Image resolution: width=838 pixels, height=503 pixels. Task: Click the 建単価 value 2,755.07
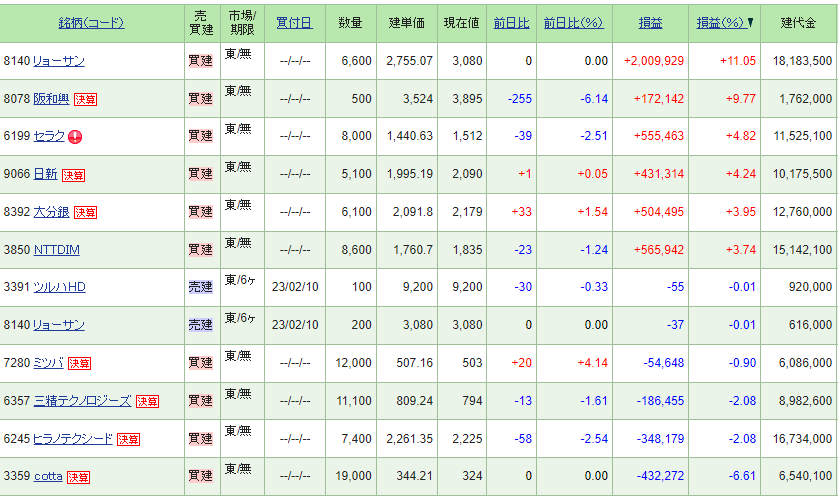[x=409, y=61]
